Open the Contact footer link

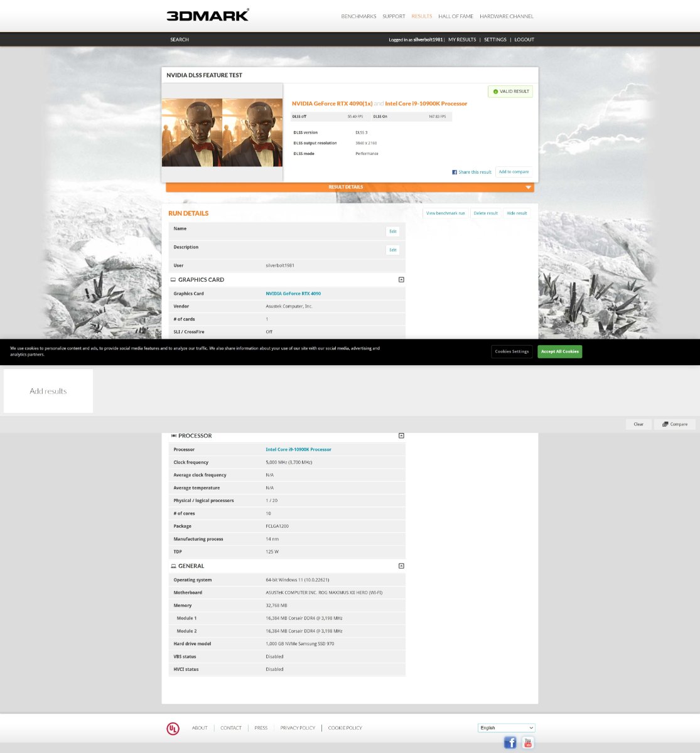pos(231,728)
